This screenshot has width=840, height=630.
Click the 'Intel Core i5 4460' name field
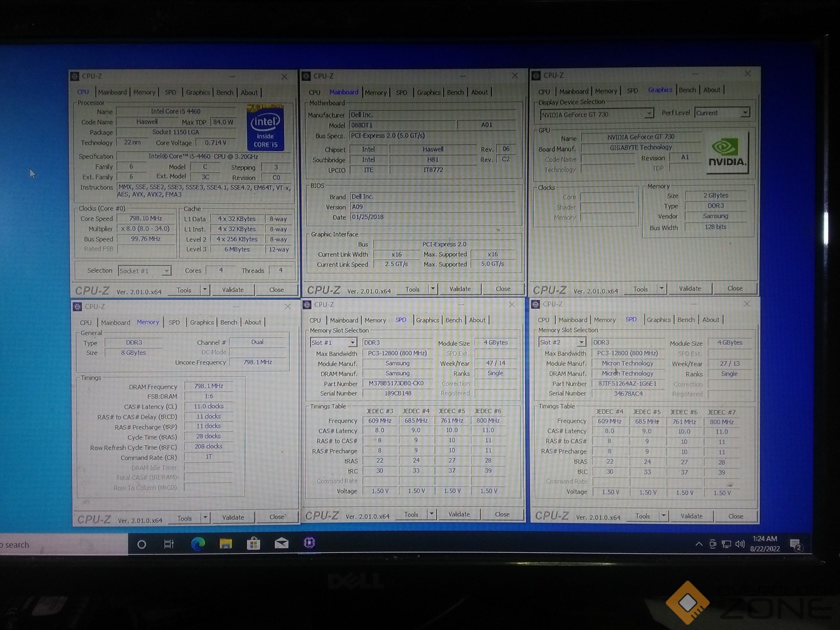point(176,111)
